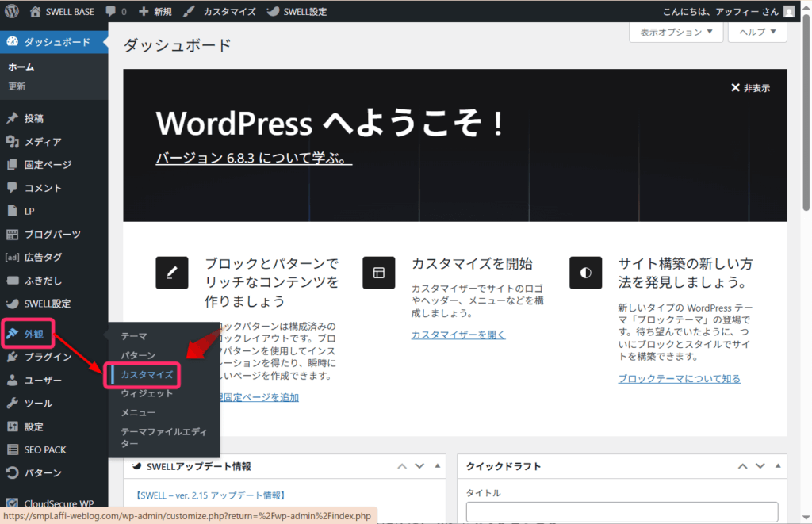Open the 投稿 (Posts) sidebar menu

click(x=34, y=118)
